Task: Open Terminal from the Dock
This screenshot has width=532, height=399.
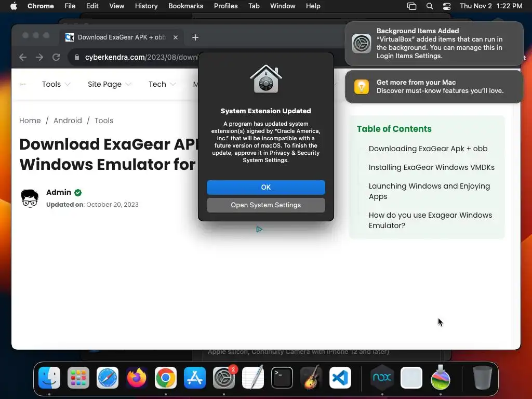Action: pyautogui.click(x=282, y=378)
